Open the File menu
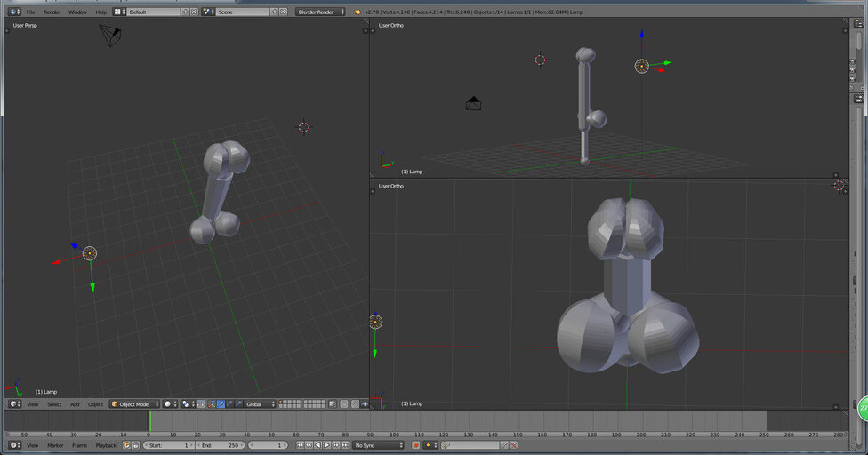 31,12
